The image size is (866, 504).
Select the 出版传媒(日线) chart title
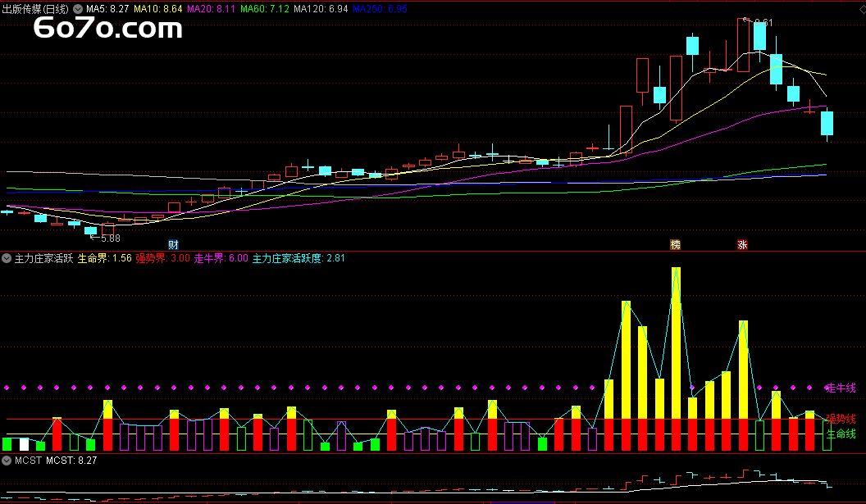pos(35,9)
